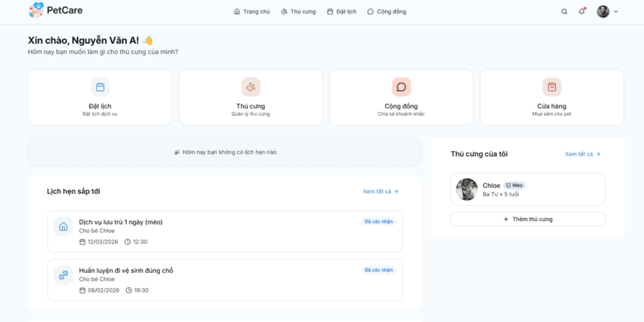
Task: Click plus icon in Thêm thú cưng button
Action: click(506, 219)
